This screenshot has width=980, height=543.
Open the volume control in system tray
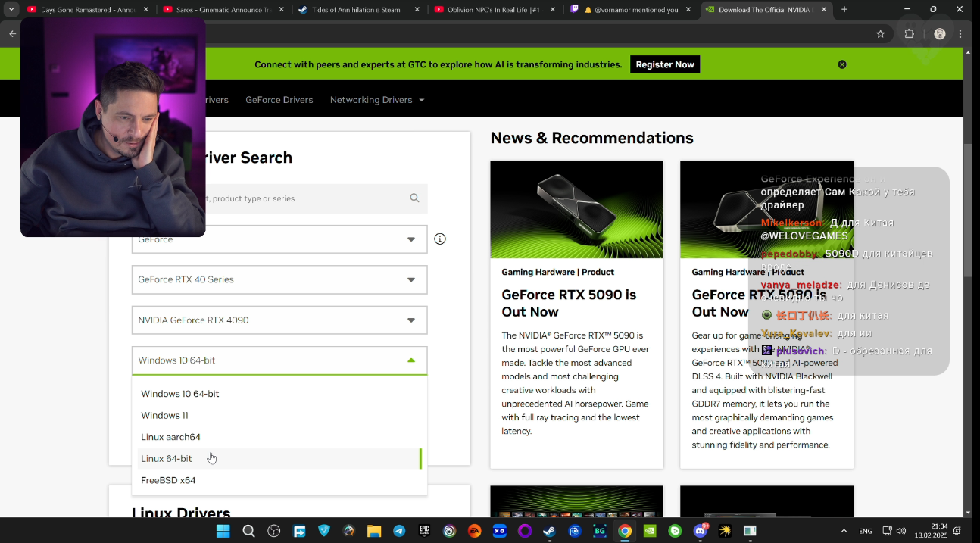point(901,531)
